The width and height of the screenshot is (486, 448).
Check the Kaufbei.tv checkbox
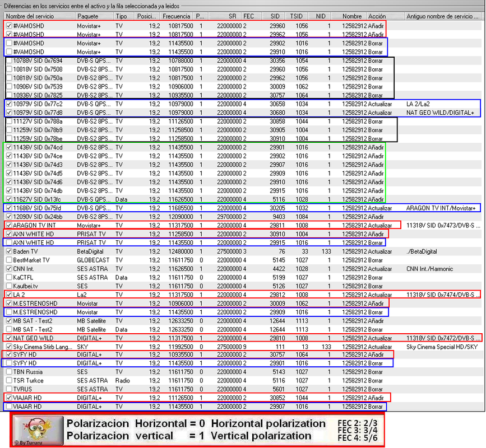click(x=9, y=286)
